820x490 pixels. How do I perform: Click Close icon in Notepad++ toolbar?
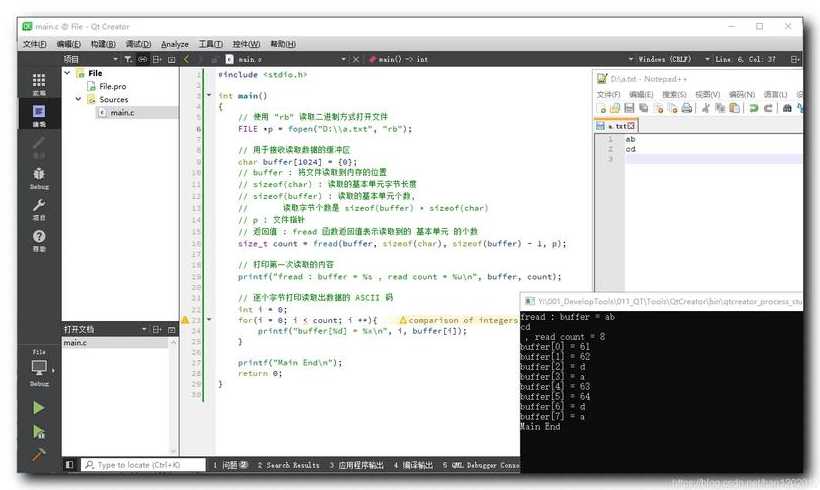pos(658,108)
